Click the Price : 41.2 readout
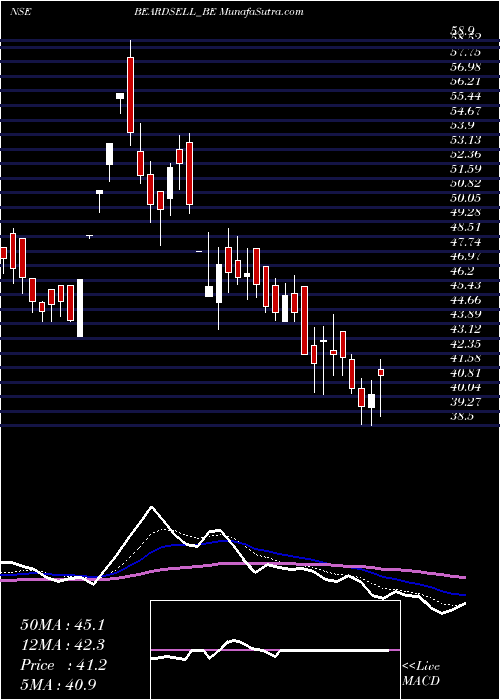500x700 pixels. pos(63,665)
